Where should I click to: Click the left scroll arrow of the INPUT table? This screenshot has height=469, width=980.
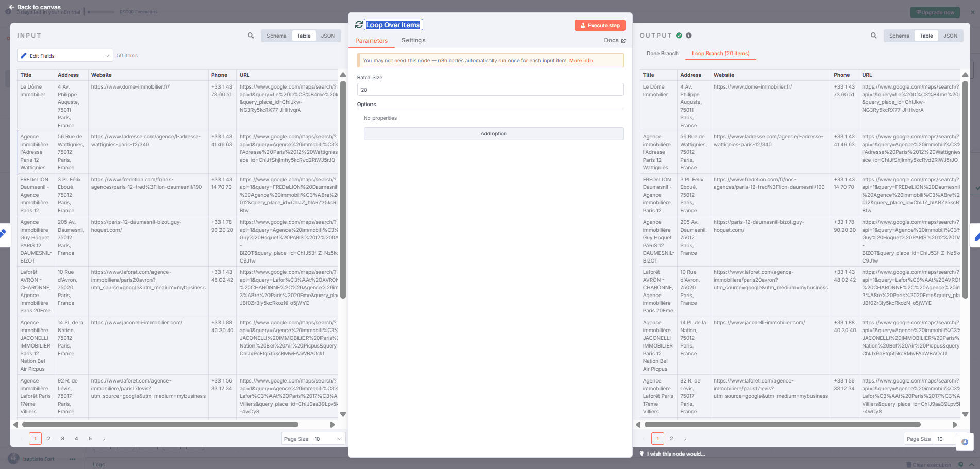(x=16, y=425)
